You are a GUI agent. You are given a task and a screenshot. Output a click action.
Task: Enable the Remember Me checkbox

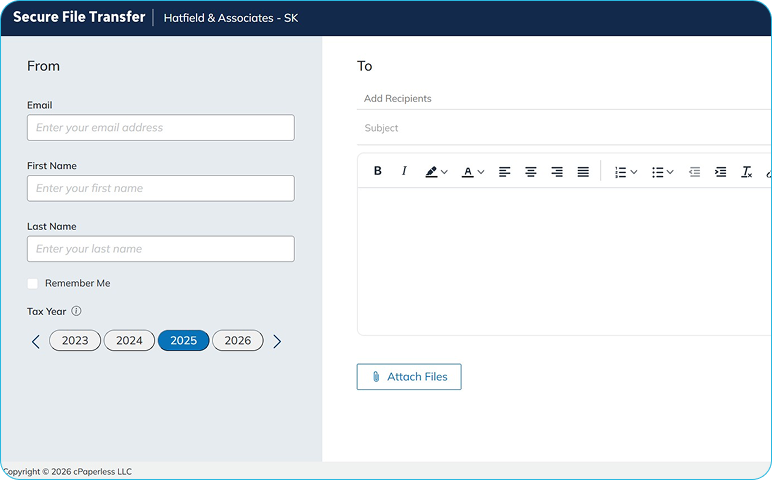(33, 284)
